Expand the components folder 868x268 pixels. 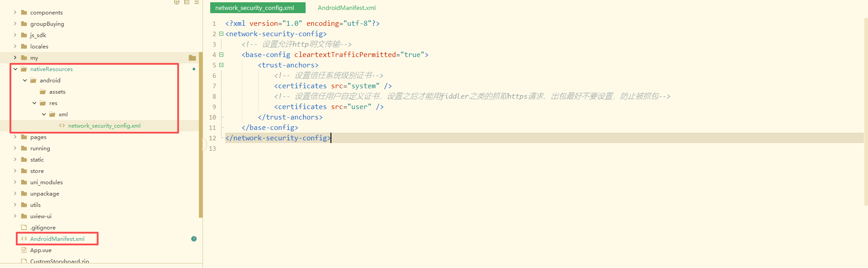(x=15, y=13)
